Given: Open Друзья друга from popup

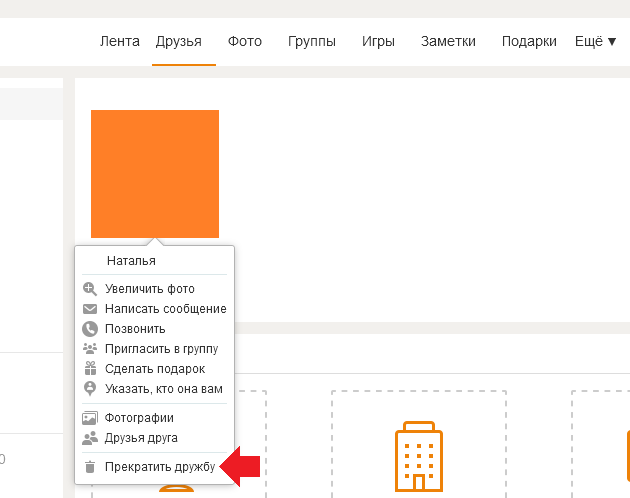Looking at the screenshot, I should (141, 438).
